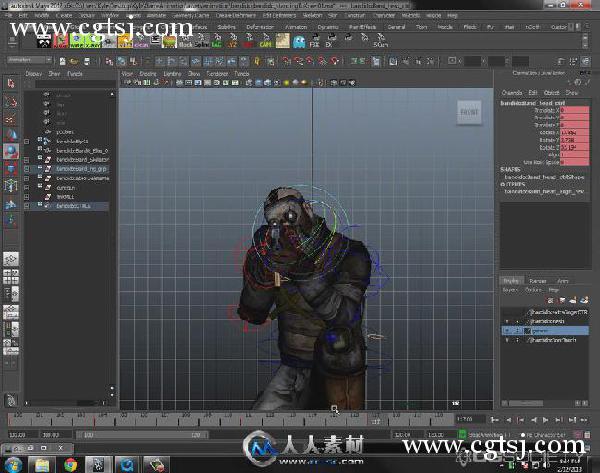Run the FBX shelf button
Viewport: 600px width, 473px height.
coord(315,41)
